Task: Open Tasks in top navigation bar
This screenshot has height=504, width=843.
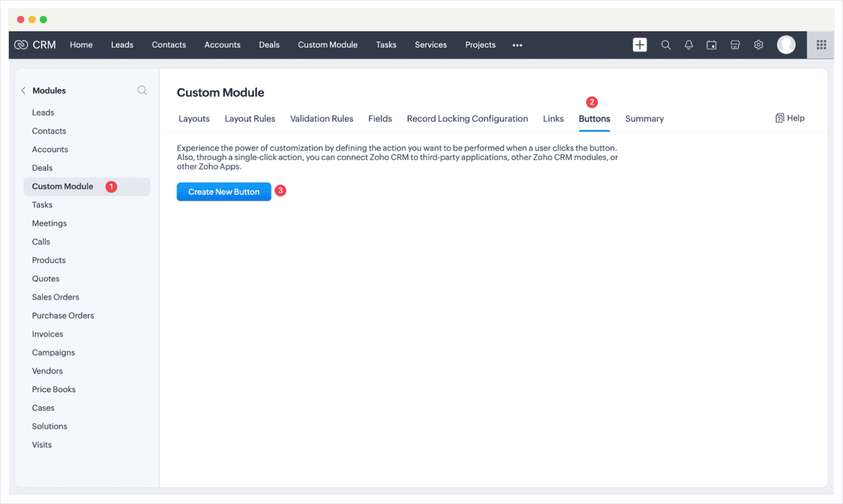Action: point(386,45)
